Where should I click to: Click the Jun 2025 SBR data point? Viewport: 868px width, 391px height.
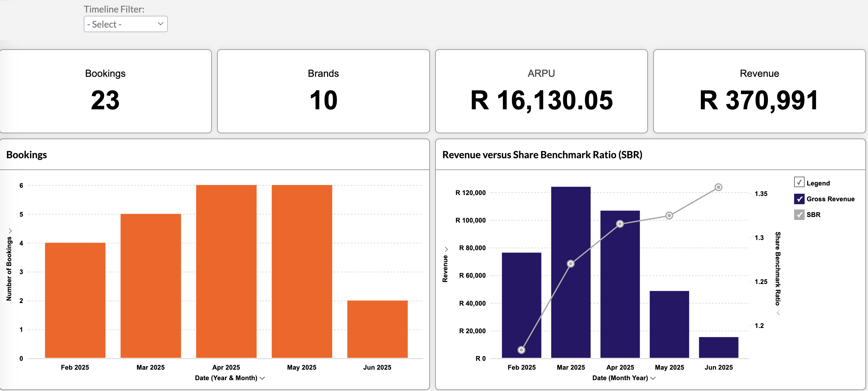(x=718, y=187)
